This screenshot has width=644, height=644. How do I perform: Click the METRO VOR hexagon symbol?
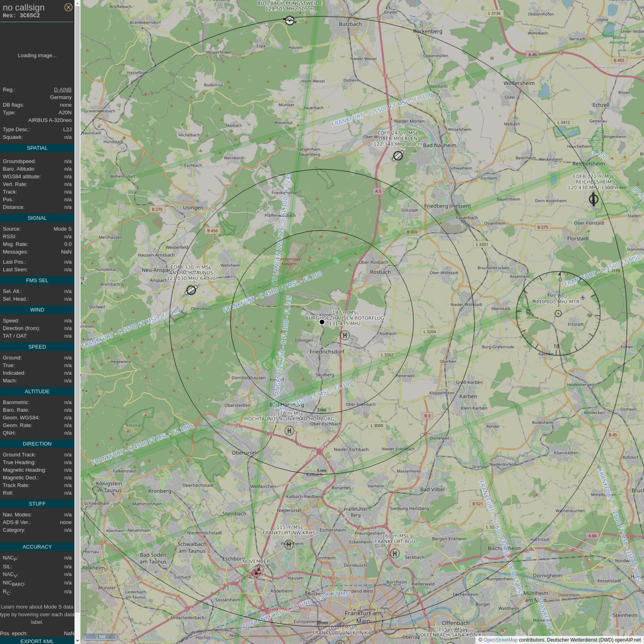558,314
